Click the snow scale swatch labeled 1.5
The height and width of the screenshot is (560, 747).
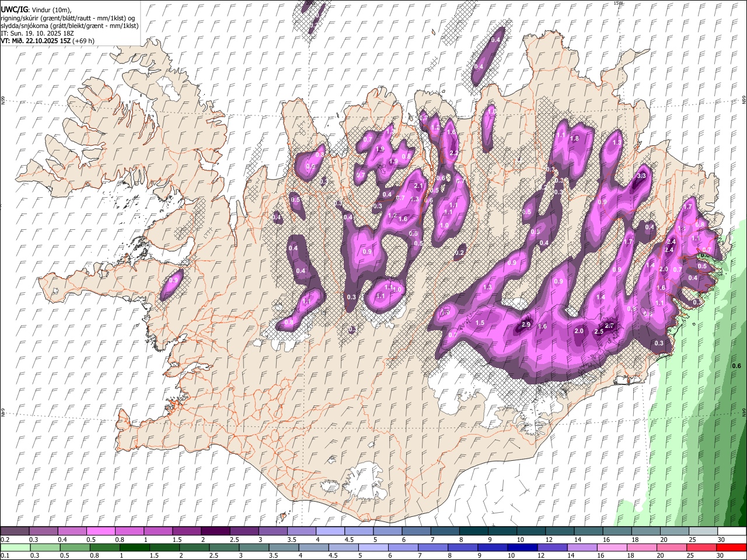click(x=187, y=531)
